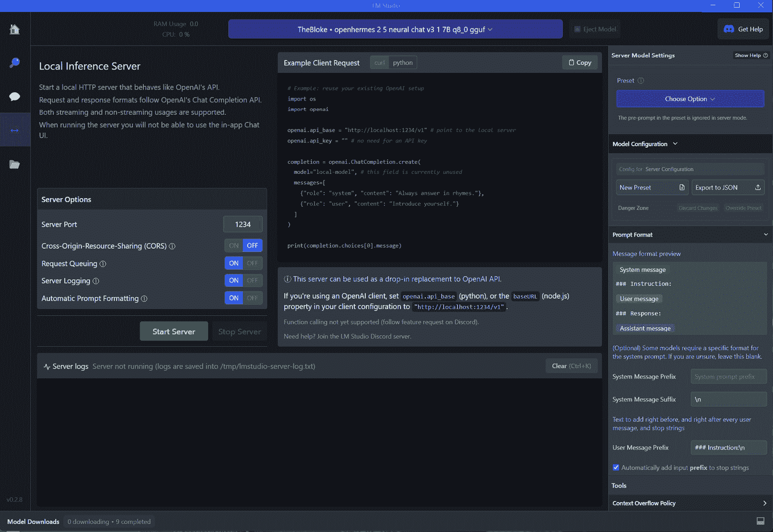This screenshot has height=532, width=773.
Task: Click the Server Logging info icon
Action: click(x=96, y=281)
